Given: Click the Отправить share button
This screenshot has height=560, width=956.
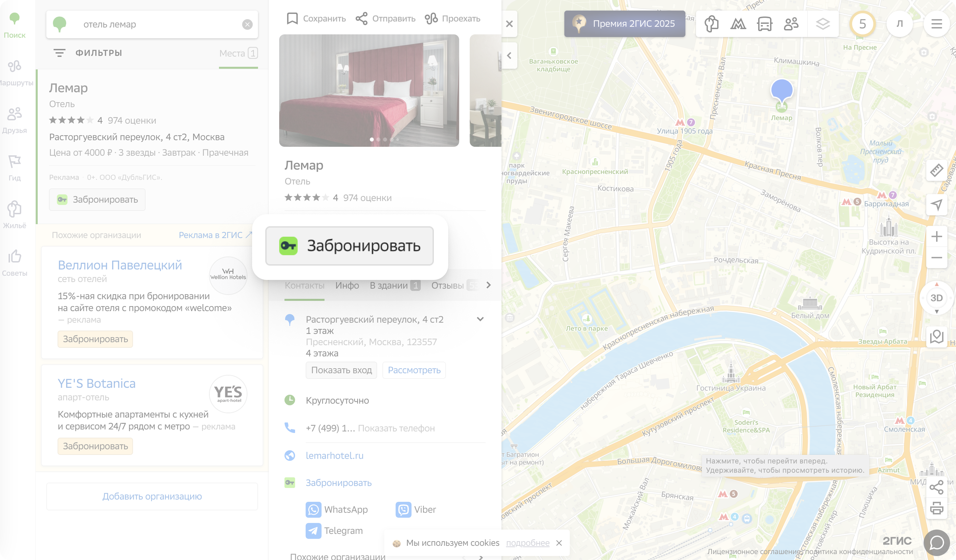Looking at the screenshot, I should [385, 19].
